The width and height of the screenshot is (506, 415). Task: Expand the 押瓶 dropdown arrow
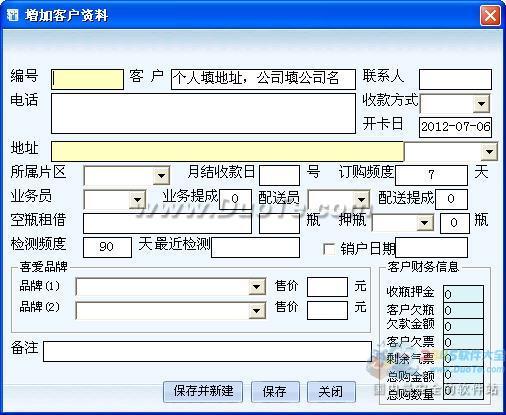[x=425, y=223]
